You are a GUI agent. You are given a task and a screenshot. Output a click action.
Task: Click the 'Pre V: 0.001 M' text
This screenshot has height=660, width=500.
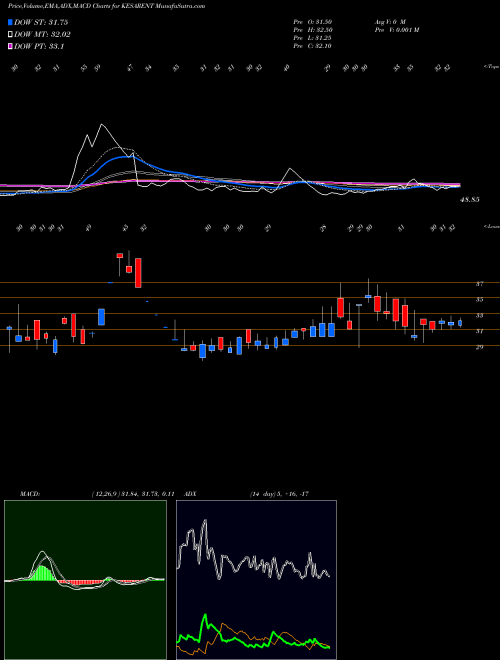point(396,30)
